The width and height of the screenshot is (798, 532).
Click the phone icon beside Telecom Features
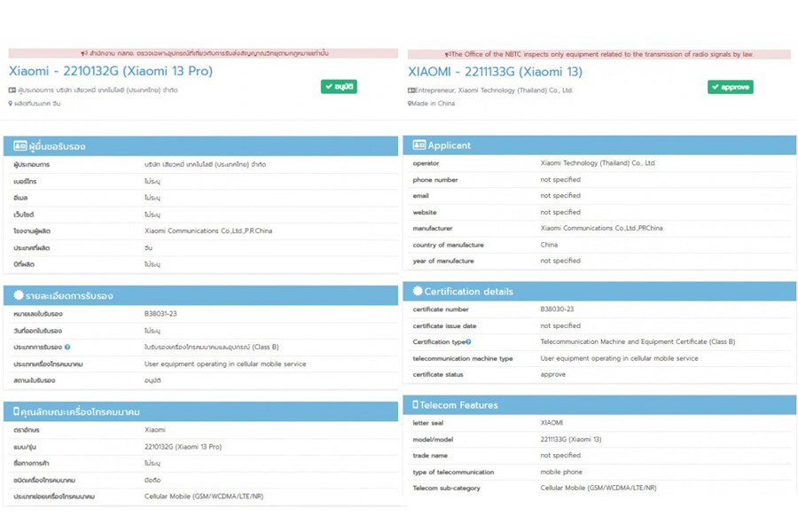coord(415,405)
